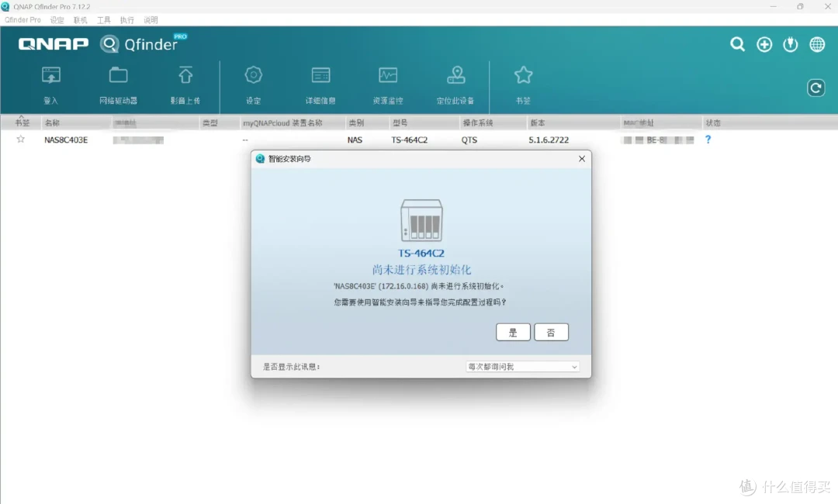Open the 联机 menu
This screenshot has width=838, height=504.
[x=80, y=19]
